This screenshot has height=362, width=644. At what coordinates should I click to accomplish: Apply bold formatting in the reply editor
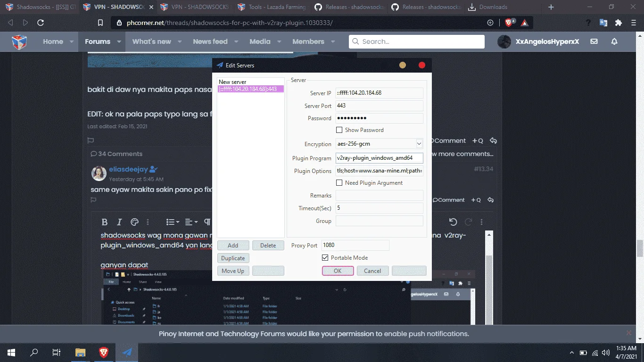coord(105,222)
